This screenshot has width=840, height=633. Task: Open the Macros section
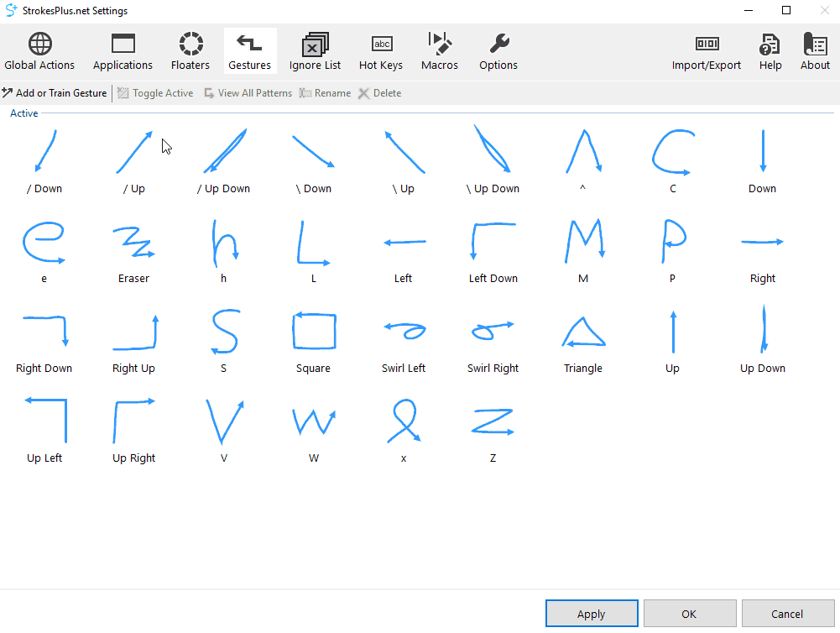pos(440,51)
